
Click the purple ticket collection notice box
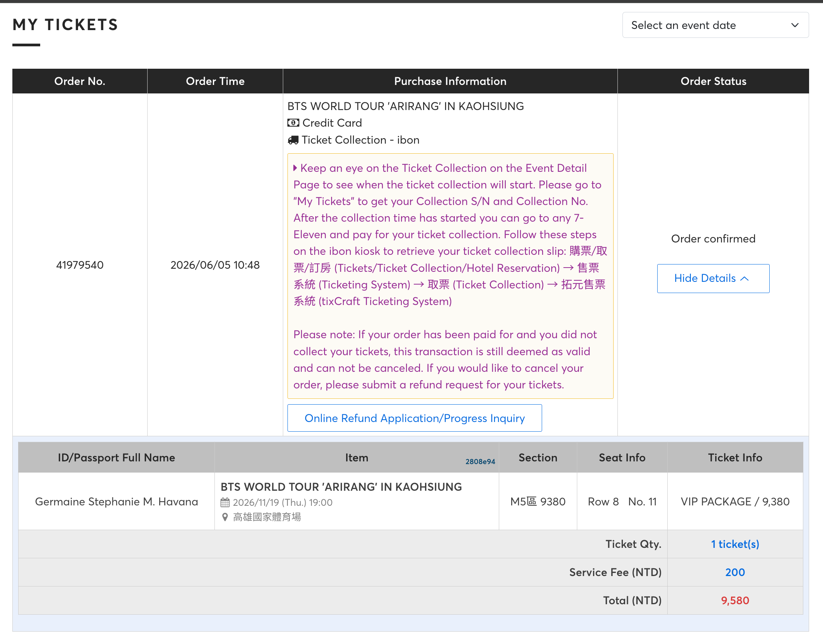tap(450, 276)
